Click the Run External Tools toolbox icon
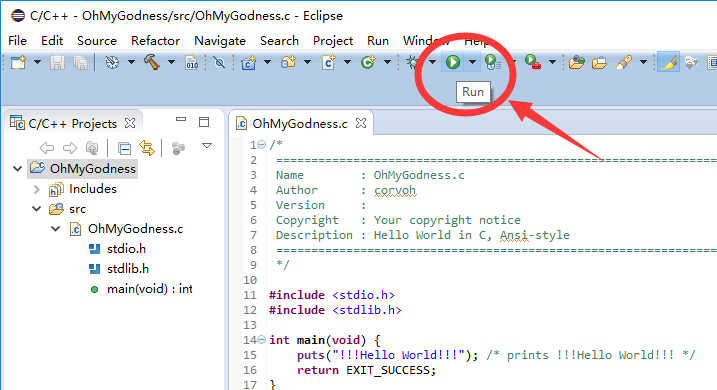The image size is (717, 390). [533, 62]
